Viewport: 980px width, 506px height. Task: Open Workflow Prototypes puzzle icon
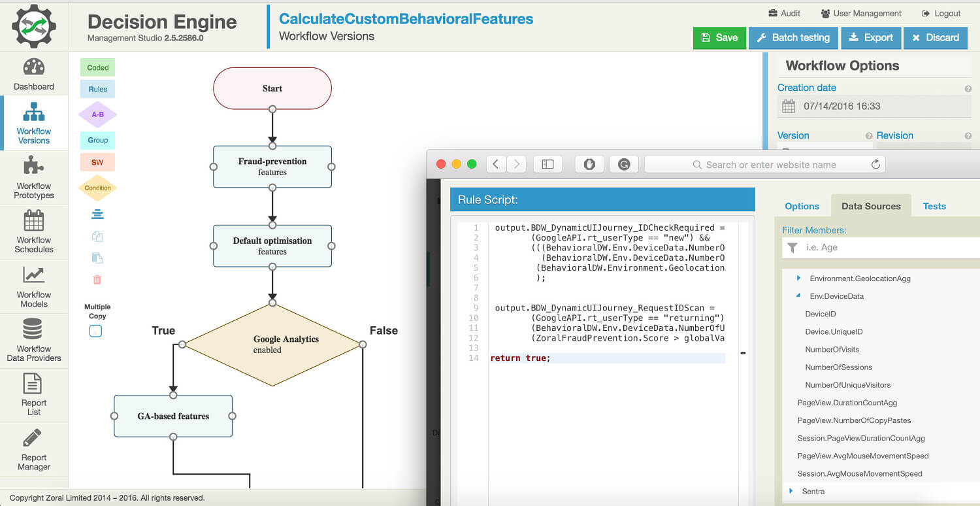click(x=33, y=166)
